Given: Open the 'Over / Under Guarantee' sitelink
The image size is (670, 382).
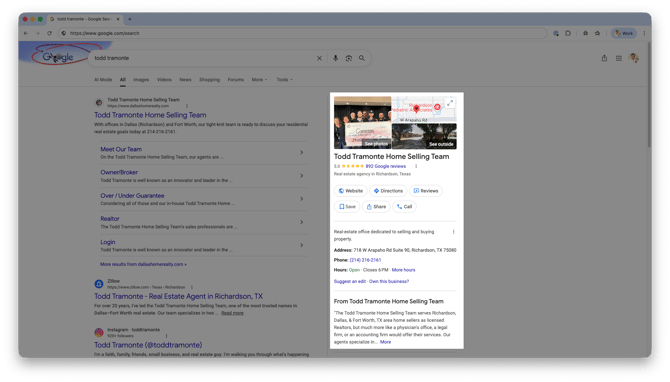Looking at the screenshot, I should [132, 196].
